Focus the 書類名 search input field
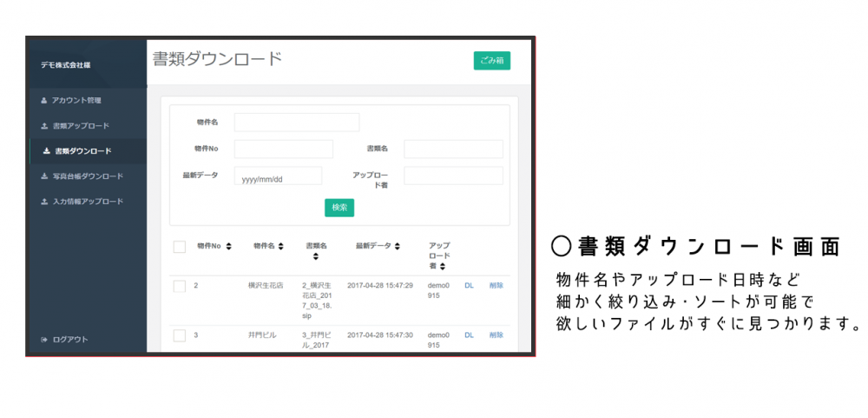This screenshot has height=418, width=868. click(453, 149)
